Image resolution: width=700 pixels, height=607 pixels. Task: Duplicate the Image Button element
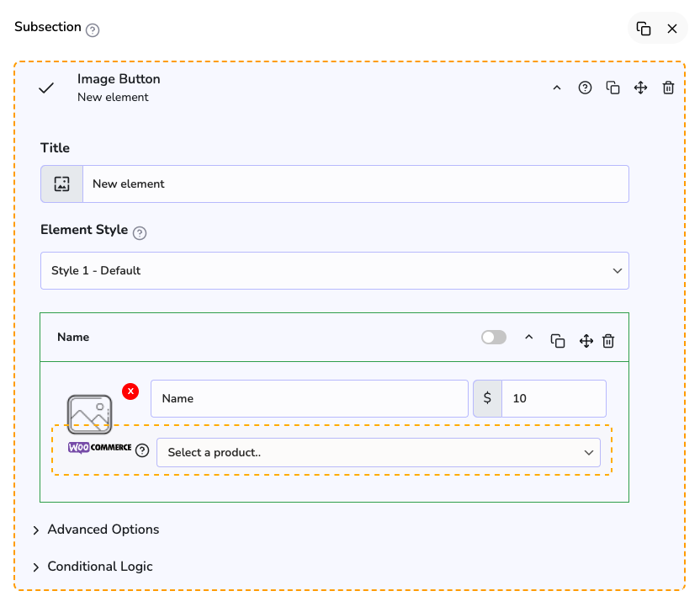click(613, 88)
